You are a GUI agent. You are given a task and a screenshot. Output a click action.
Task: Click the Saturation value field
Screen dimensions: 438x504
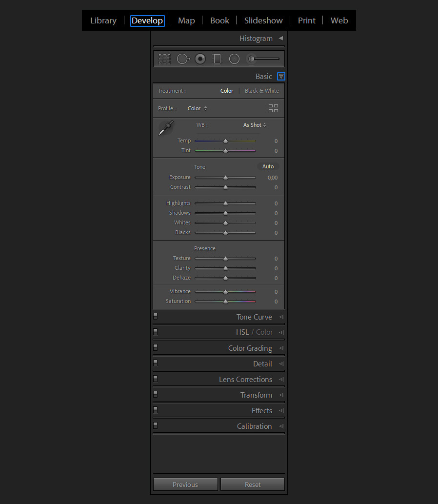point(276,302)
